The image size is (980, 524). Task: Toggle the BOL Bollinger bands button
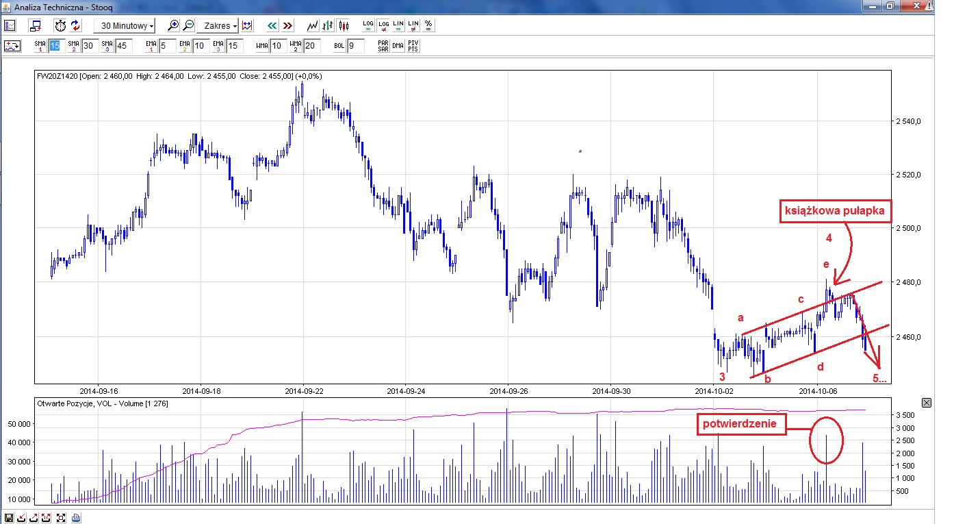[x=339, y=46]
